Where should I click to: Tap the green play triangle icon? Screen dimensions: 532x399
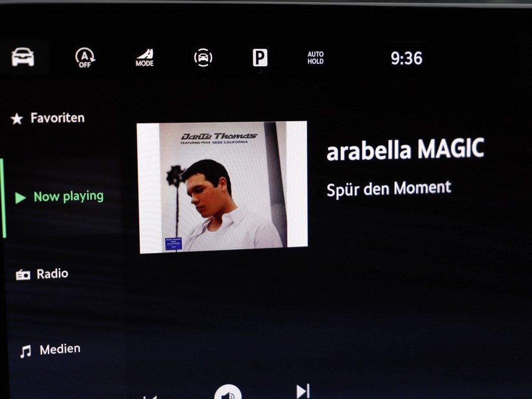click(x=20, y=198)
